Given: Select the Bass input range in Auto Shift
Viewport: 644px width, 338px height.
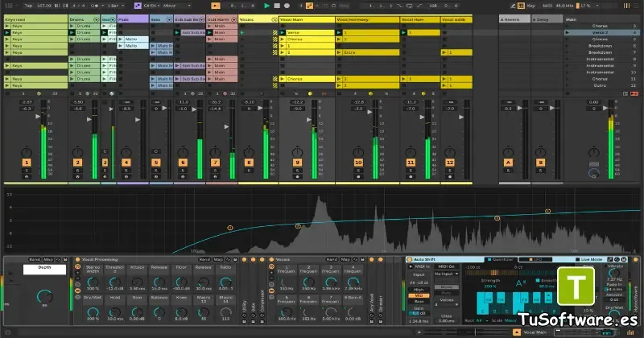Looking at the screenshot, I should pos(419,302).
